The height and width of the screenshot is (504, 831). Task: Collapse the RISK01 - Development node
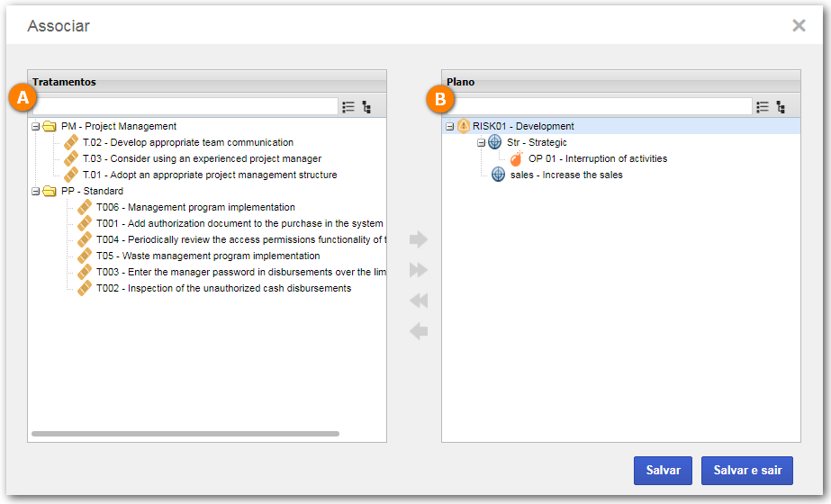tap(450, 127)
